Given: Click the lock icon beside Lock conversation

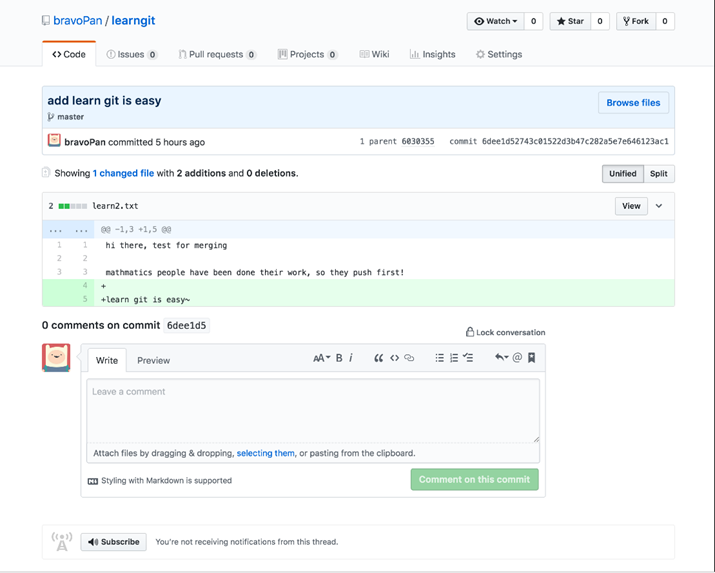Looking at the screenshot, I should (470, 332).
